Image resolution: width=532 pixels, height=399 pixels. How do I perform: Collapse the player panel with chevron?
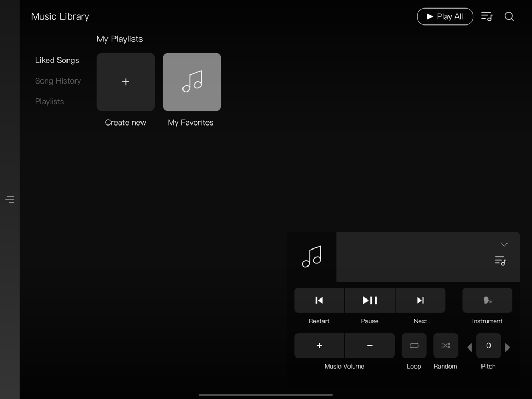click(x=504, y=244)
